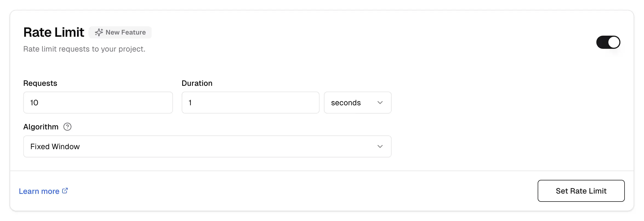Viewport: 644px width, 221px height.
Task: Click the Rate Limit heading
Action: 53,32
